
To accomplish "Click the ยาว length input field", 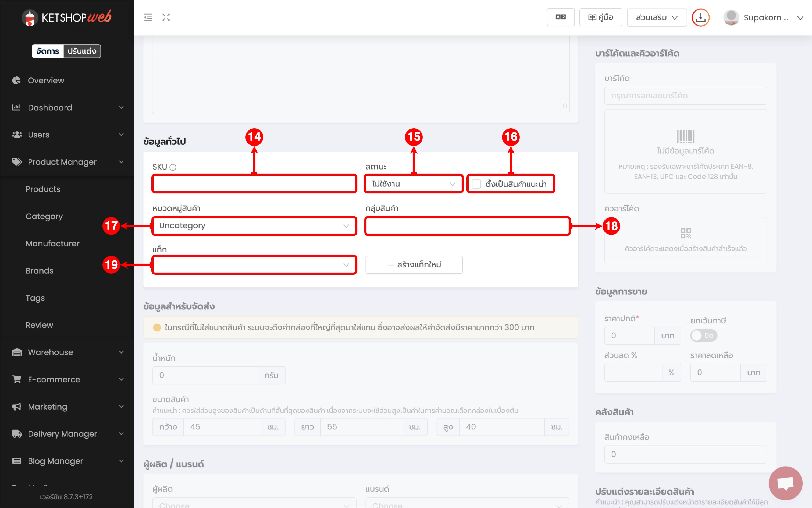I will 362,427.
